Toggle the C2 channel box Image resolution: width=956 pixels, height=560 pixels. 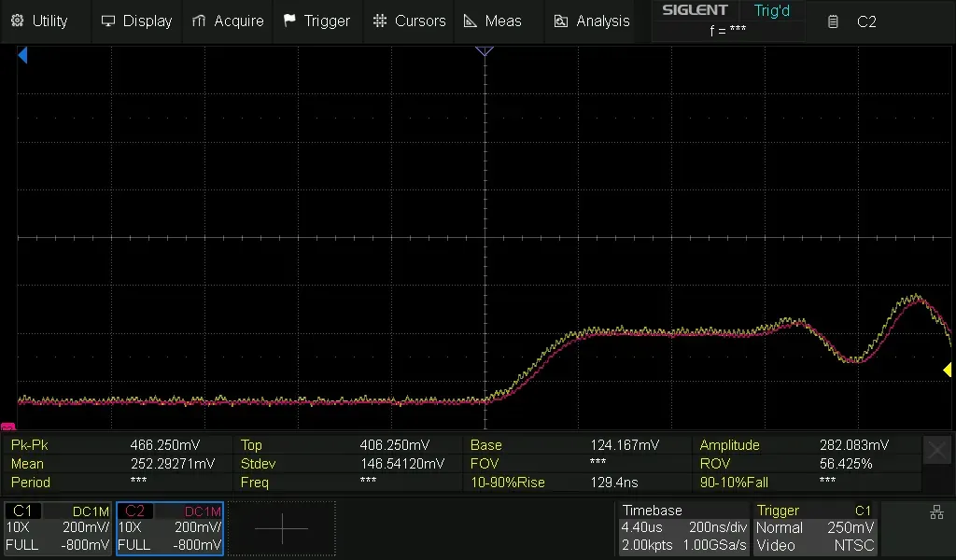click(169, 528)
